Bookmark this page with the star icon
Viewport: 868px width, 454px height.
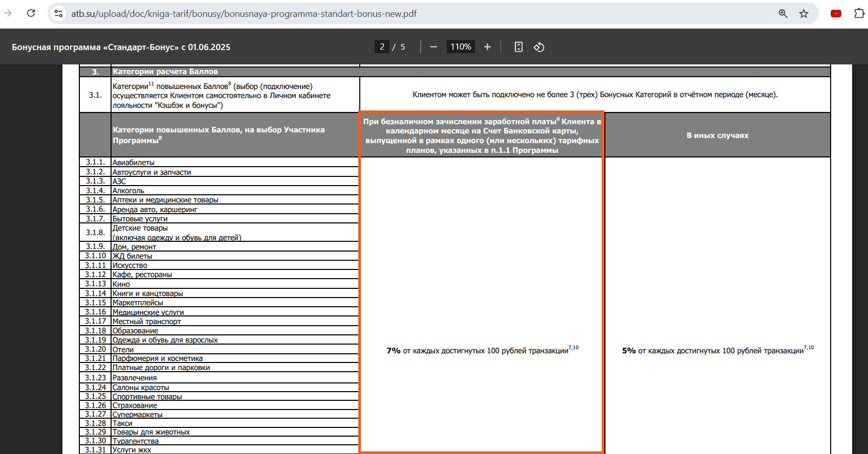pyautogui.click(x=804, y=14)
